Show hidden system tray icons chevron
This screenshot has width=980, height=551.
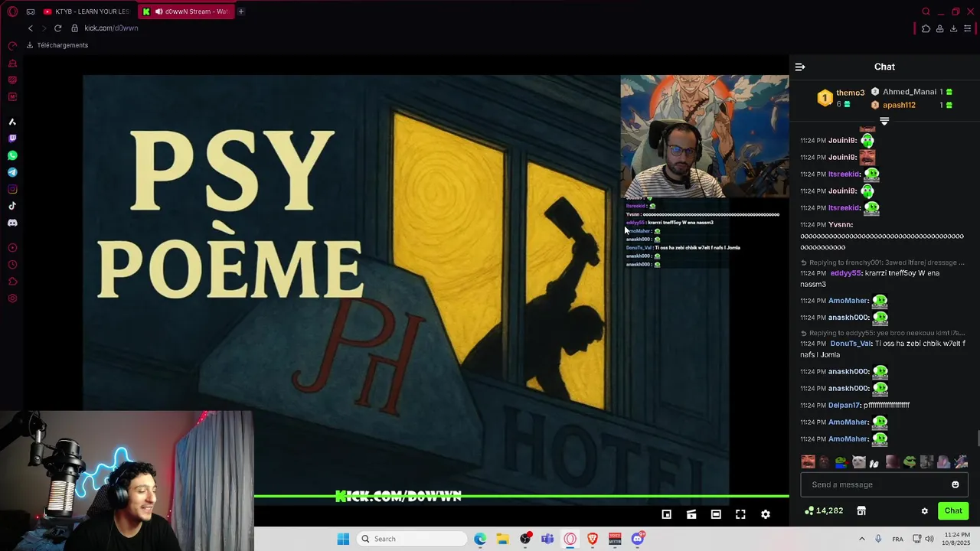(x=861, y=539)
